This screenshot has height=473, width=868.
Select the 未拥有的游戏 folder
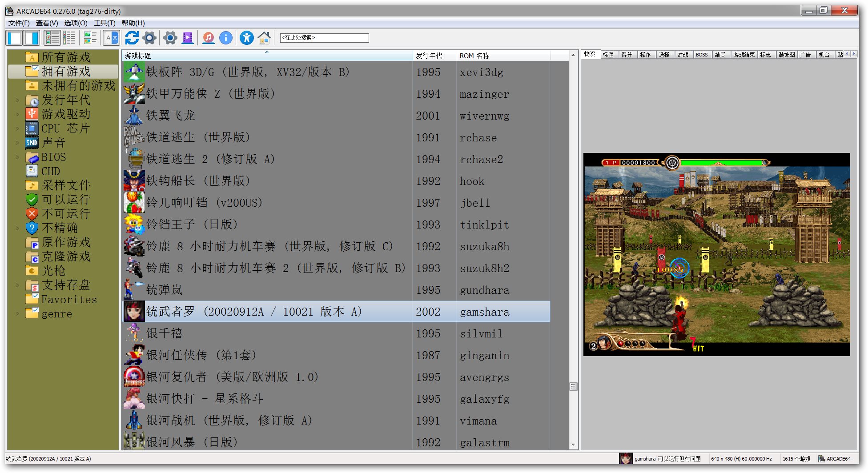[78, 86]
